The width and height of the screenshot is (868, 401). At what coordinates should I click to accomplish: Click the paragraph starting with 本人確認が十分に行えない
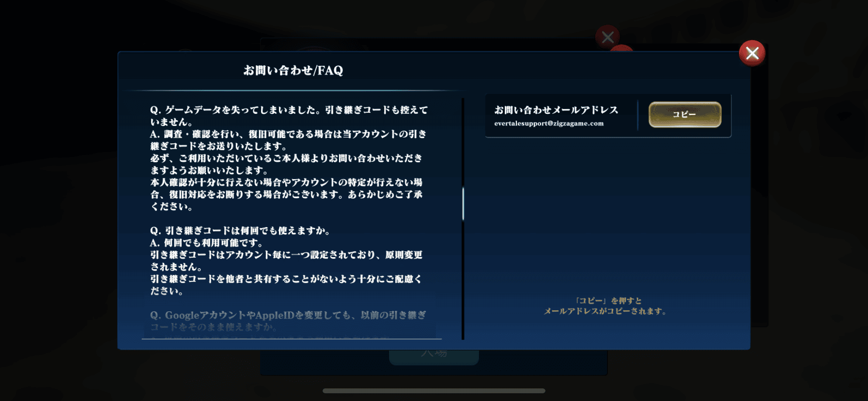[x=286, y=194]
